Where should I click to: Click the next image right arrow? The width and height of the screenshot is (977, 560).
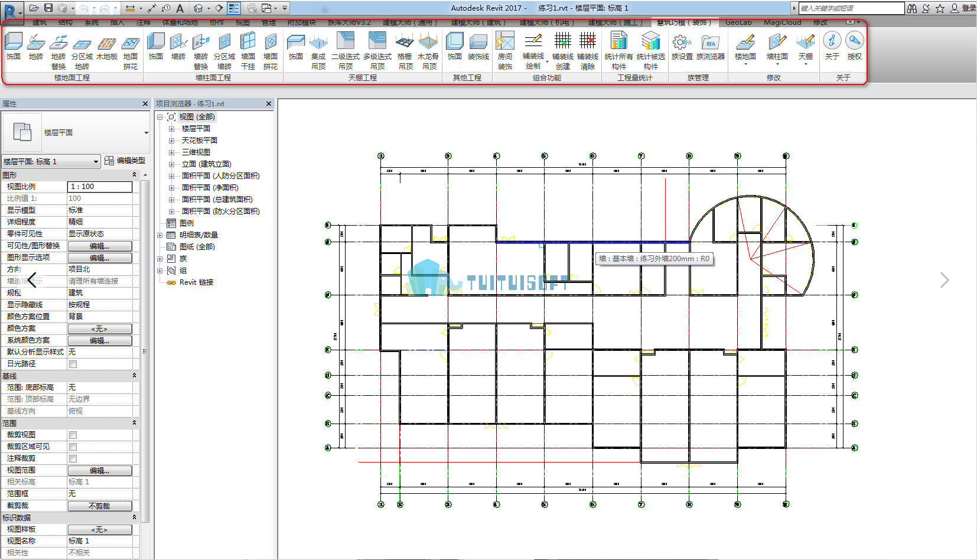(x=945, y=280)
